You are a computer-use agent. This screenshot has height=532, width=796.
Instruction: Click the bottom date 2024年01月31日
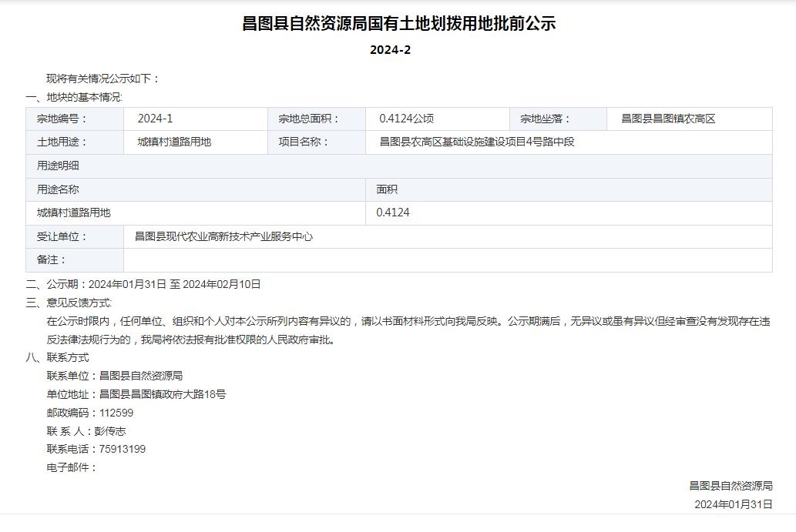click(x=734, y=504)
